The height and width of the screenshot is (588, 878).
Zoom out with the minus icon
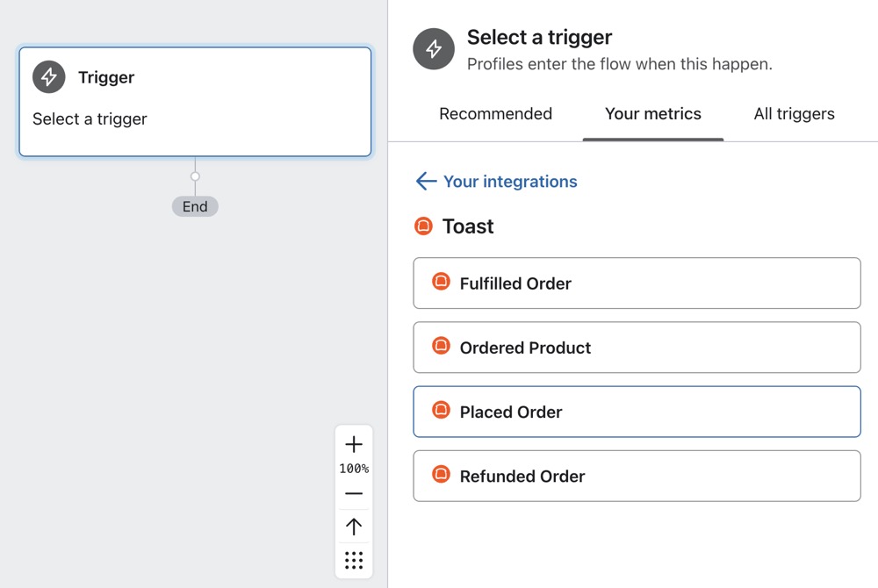coord(354,494)
